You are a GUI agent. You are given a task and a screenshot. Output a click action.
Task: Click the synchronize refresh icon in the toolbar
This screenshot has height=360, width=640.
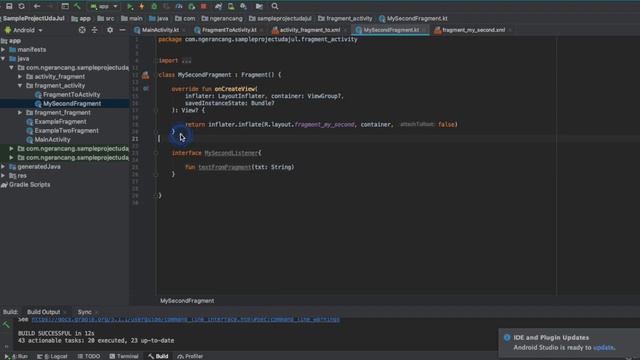point(21,6)
